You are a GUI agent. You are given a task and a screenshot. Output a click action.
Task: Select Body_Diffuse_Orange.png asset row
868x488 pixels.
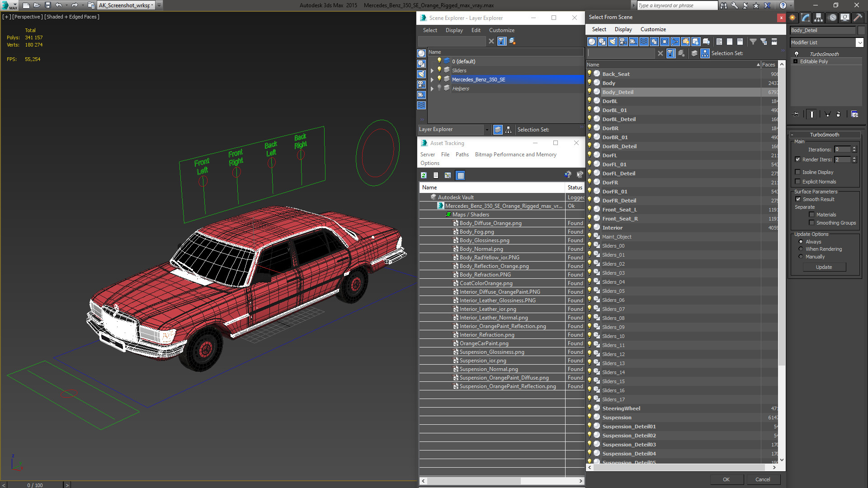pos(501,223)
